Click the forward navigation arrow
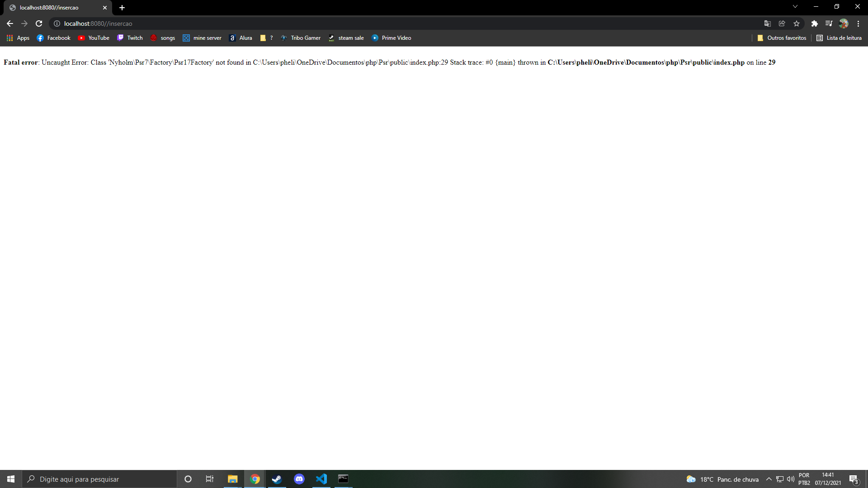This screenshot has height=488, width=868. (24, 23)
